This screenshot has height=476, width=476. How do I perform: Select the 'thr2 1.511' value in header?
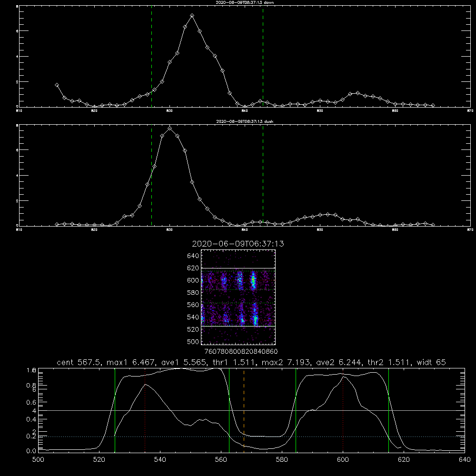click(x=390, y=362)
